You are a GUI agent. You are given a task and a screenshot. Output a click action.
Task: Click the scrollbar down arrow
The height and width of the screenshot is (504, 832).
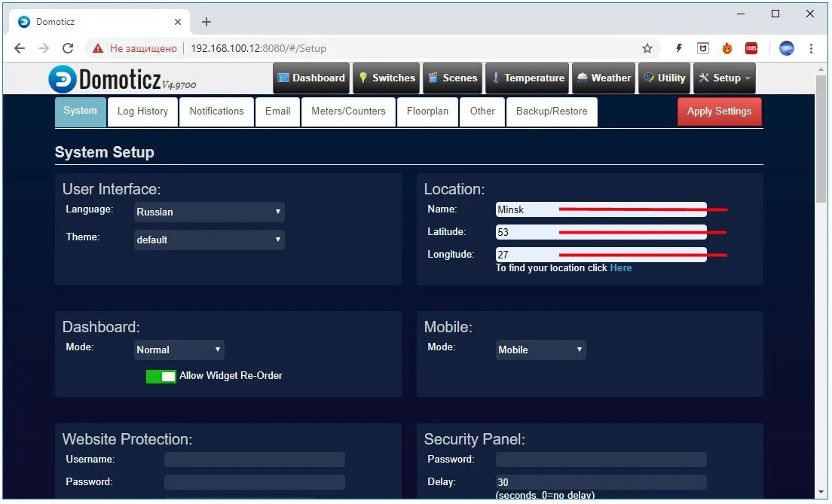(821, 493)
